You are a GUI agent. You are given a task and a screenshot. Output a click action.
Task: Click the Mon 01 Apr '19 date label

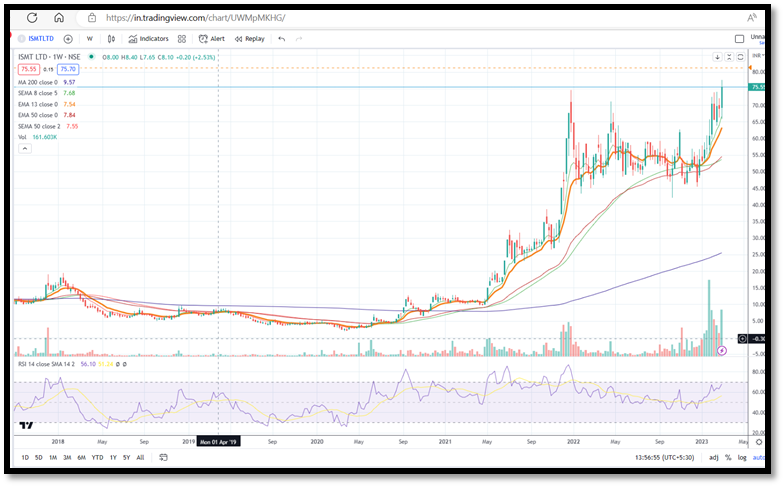click(218, 442)
